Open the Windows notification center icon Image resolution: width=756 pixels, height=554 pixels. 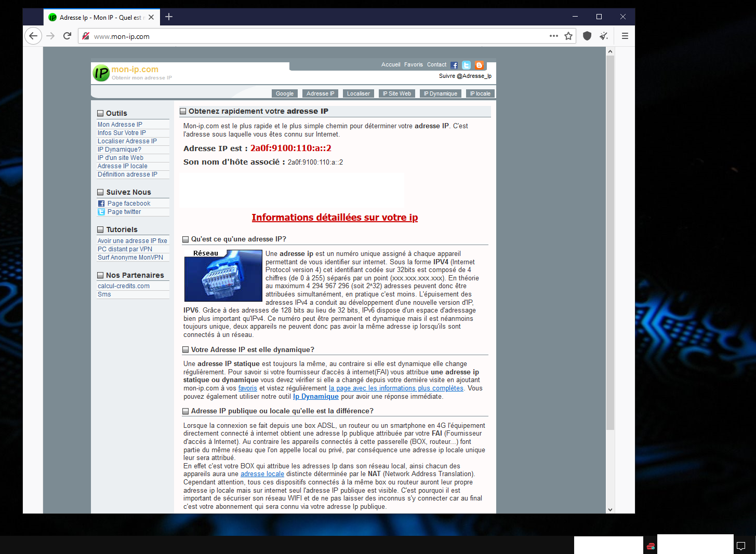click(741, 546)
